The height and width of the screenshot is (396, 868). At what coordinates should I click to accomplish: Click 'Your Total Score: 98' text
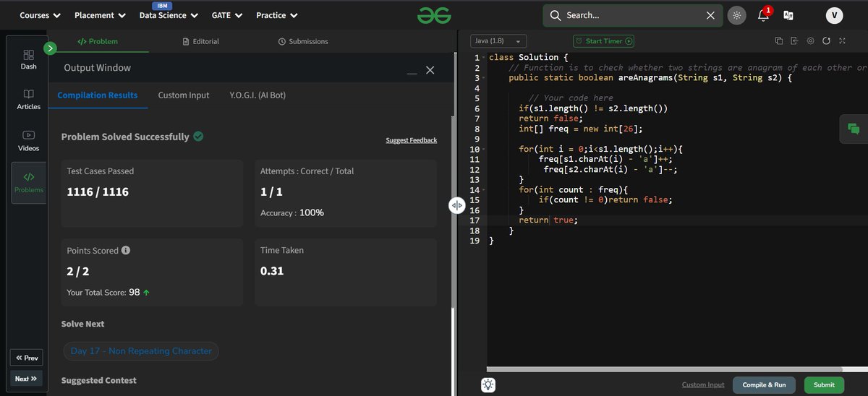coord(108,293)
